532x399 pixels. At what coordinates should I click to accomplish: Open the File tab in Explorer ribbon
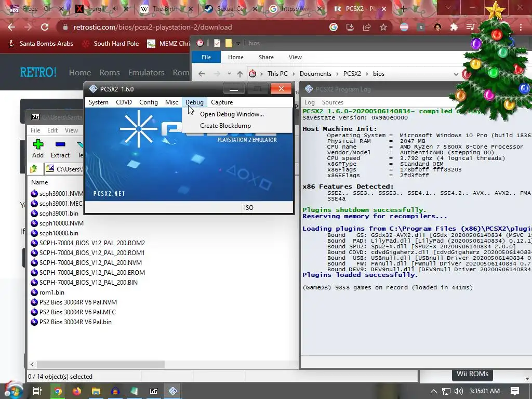206,57
